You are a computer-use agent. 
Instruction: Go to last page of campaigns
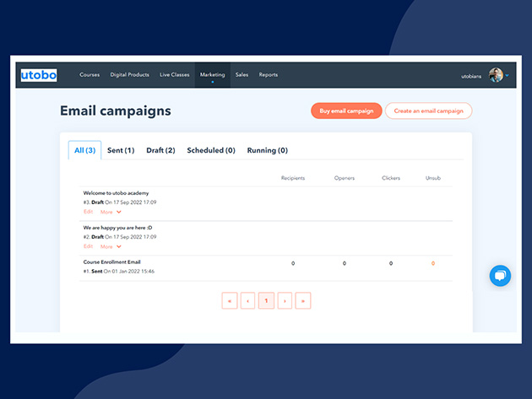click(x=303, y=300)
